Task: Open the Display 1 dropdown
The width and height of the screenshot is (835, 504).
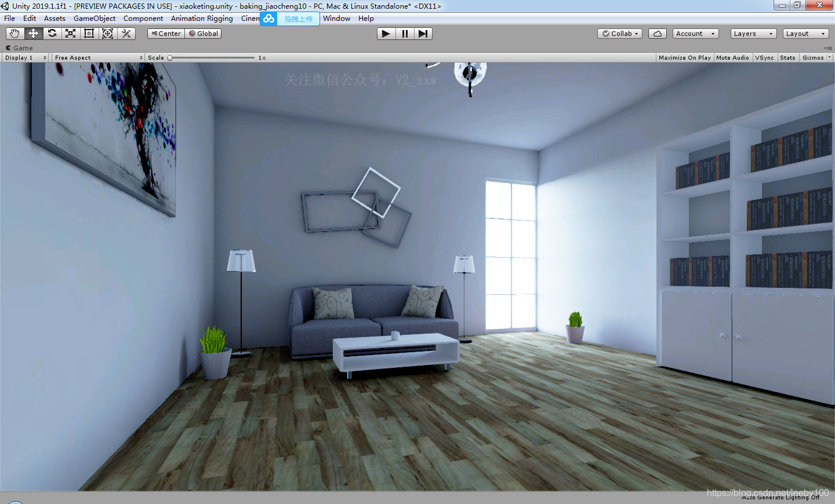Action: click(25, 57)
